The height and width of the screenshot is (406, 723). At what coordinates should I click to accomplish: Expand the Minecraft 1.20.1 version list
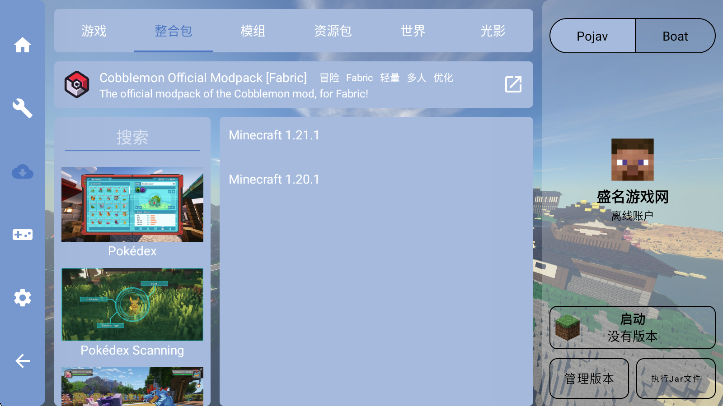(376, 179)
